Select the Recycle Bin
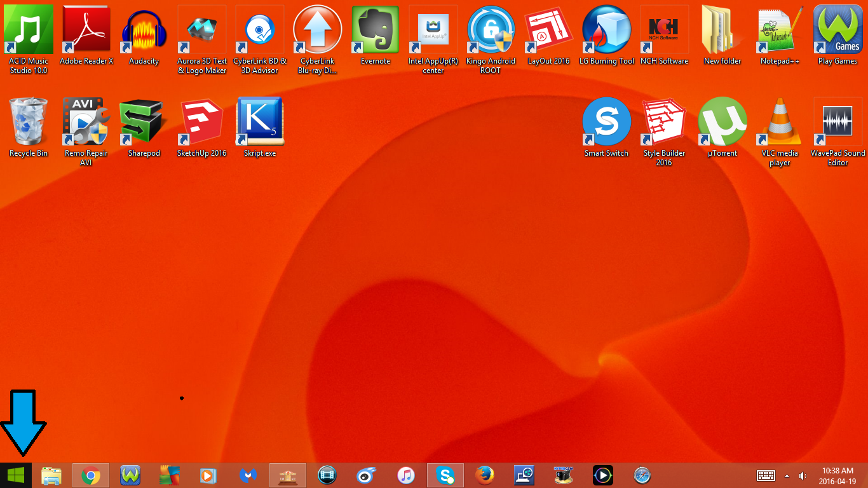Screen dimensions: 868x488 [x=29, y=127]
